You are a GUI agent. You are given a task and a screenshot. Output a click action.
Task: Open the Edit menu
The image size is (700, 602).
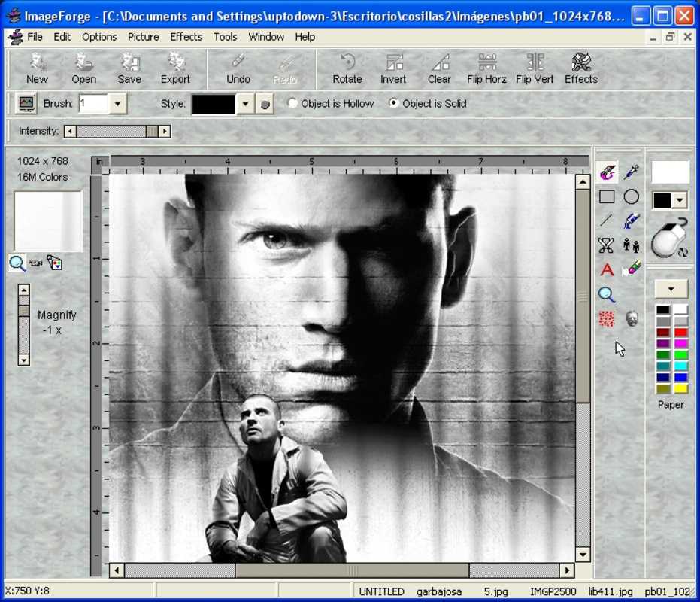pos(62,37)
